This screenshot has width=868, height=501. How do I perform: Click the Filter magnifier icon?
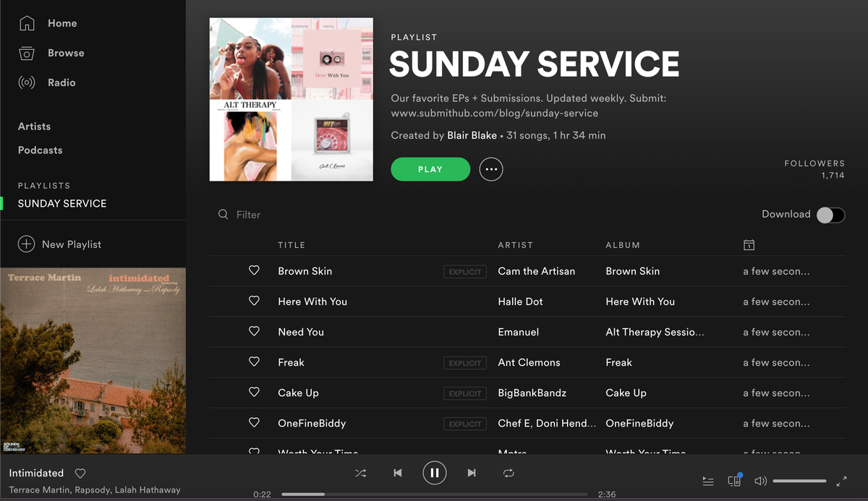pyautogui.click(x=224, y=215)
